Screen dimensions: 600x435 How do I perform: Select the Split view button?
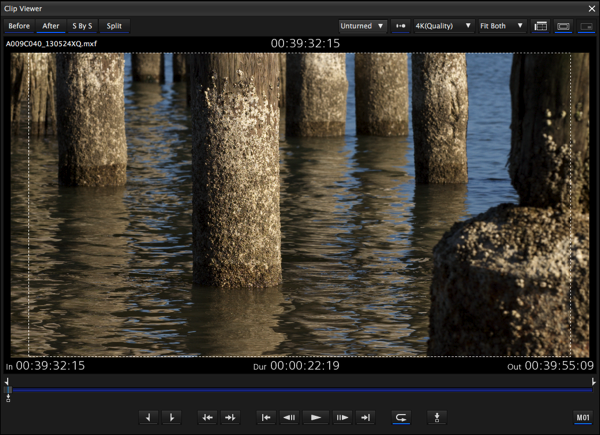[115, 26]
